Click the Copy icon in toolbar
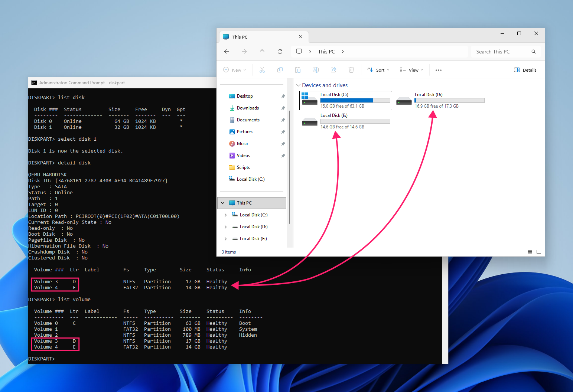Screen dimensions: 573x392 point(280,70)
